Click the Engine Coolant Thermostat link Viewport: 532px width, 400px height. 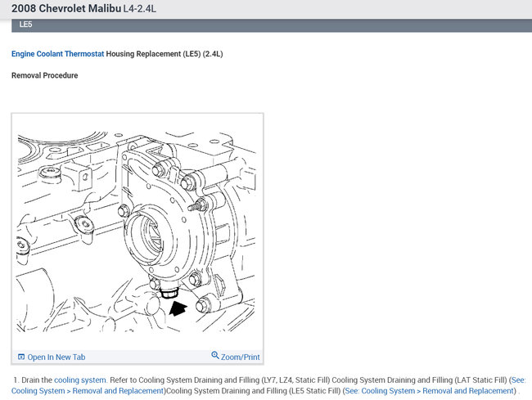tap(57, 54)
